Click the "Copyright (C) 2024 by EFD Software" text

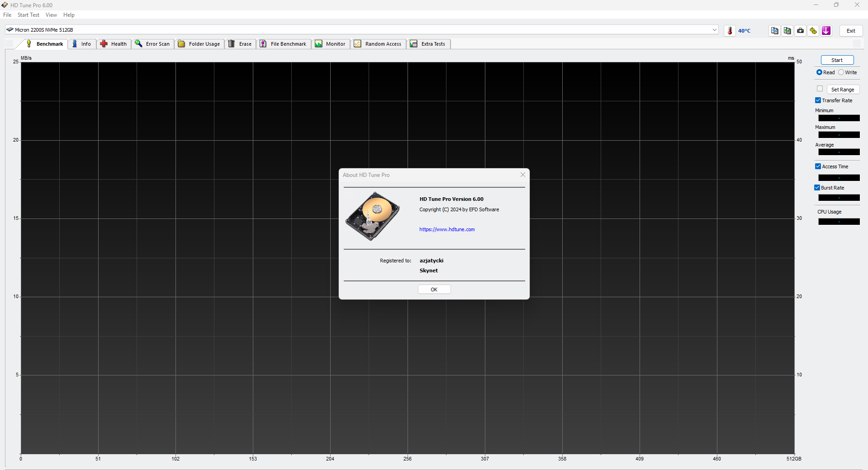[x=459, y=209]
